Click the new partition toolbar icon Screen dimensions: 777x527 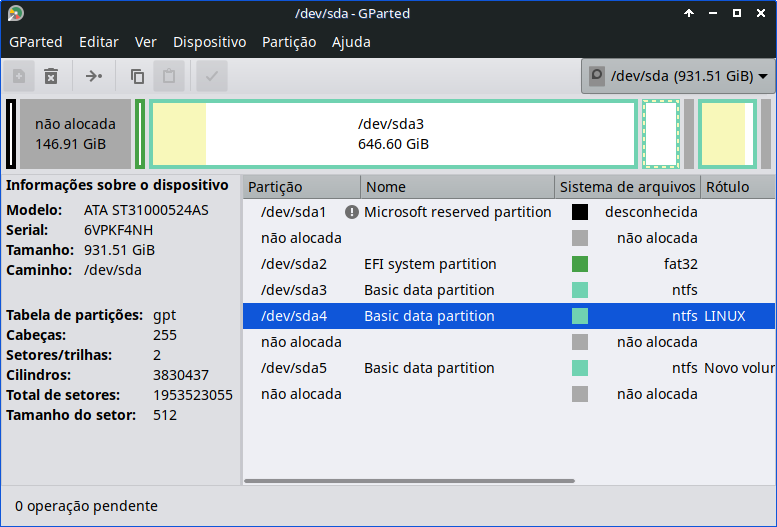click(x=19, y=76)
